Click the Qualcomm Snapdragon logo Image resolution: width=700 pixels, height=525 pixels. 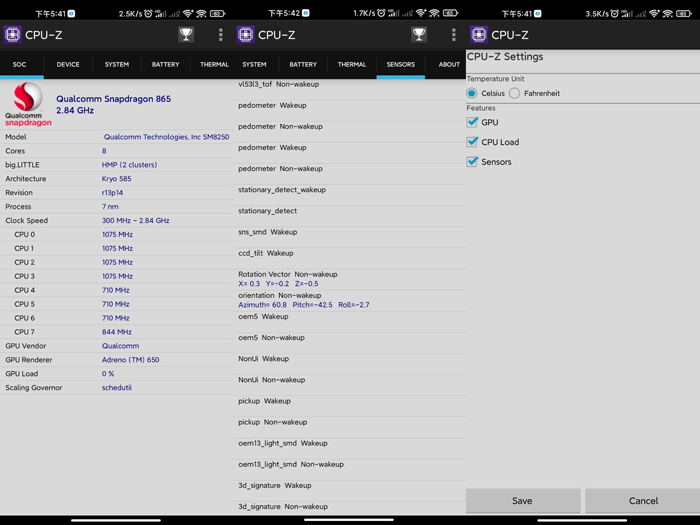28,104
